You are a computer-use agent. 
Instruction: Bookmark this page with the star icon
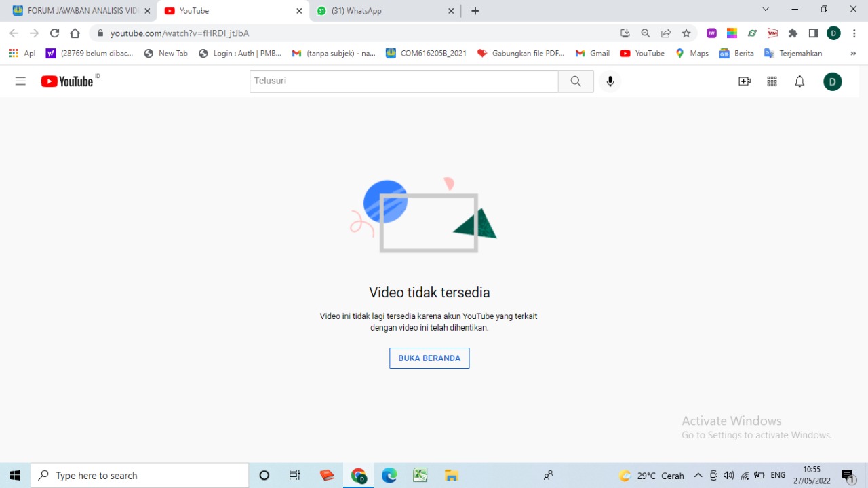pos(686,33)
